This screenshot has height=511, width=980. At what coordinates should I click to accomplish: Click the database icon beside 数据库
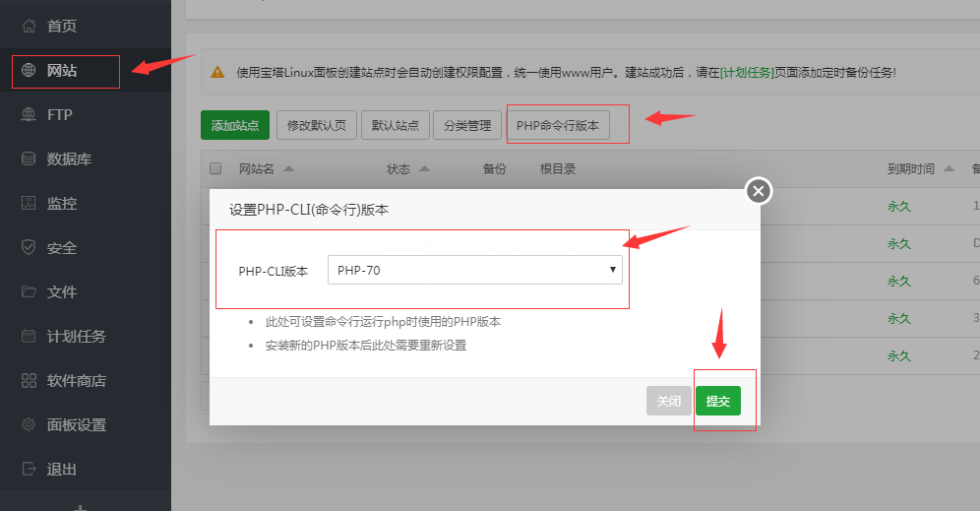point(29,159)
